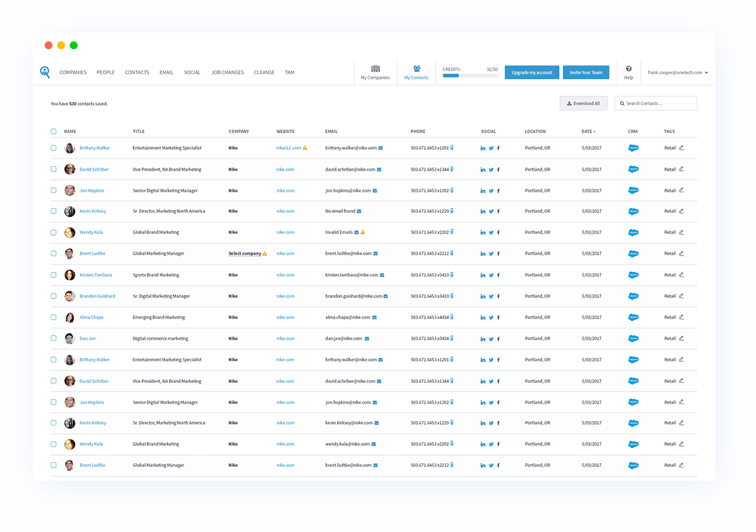The height and width of the screenshot is (532, 756).
Task: Check the last Brent Ludtke row checkbox
Action: tap(53, 466)
